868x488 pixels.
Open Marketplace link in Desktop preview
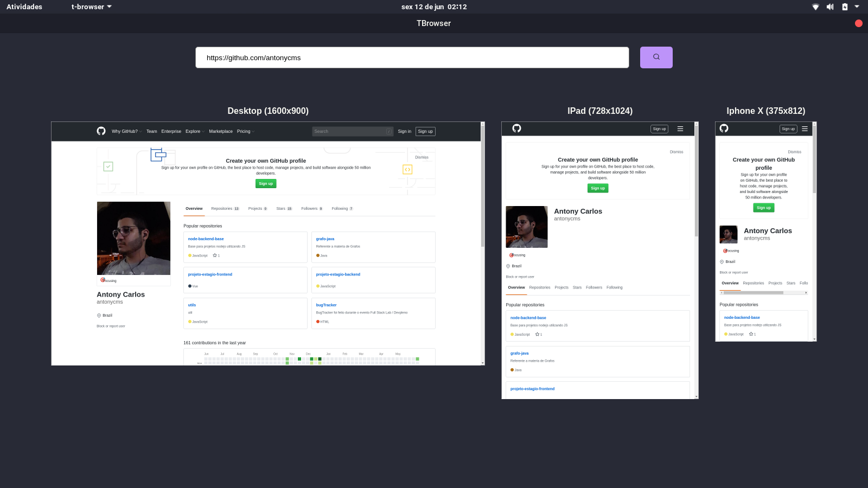click(x=221, y=131)
